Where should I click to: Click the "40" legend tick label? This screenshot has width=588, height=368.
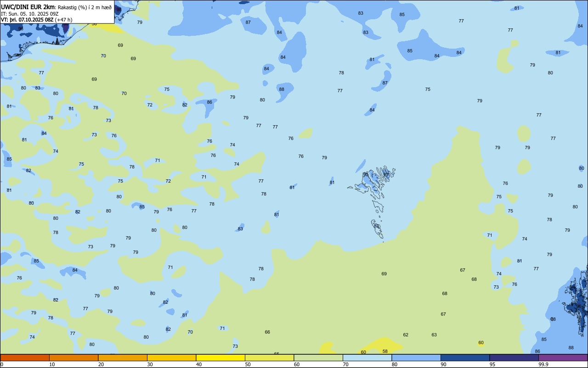click(199, 364)
